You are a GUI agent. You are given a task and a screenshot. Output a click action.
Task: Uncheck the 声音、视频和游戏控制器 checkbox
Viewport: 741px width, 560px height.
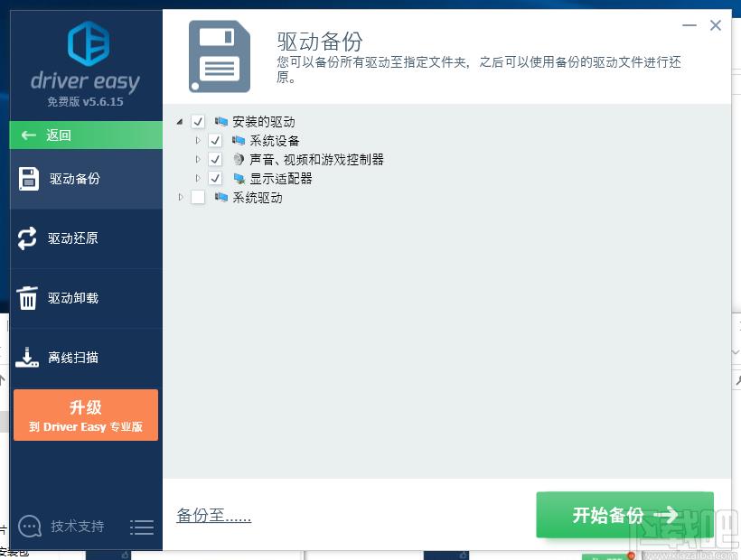215,160
